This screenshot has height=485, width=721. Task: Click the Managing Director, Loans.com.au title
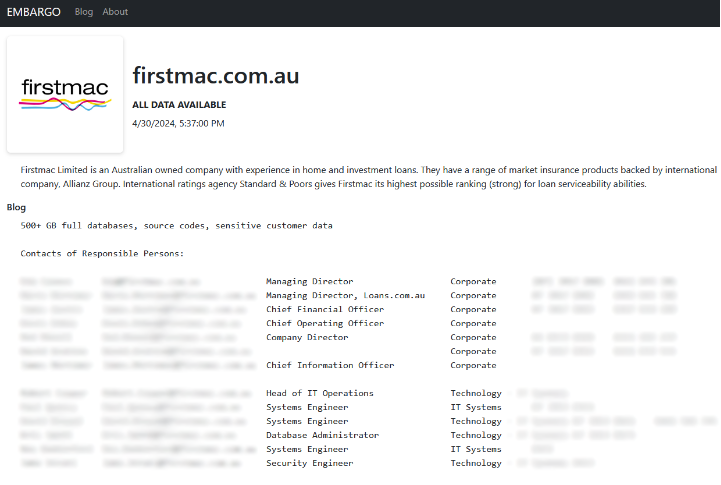click(x=345, y=296)
